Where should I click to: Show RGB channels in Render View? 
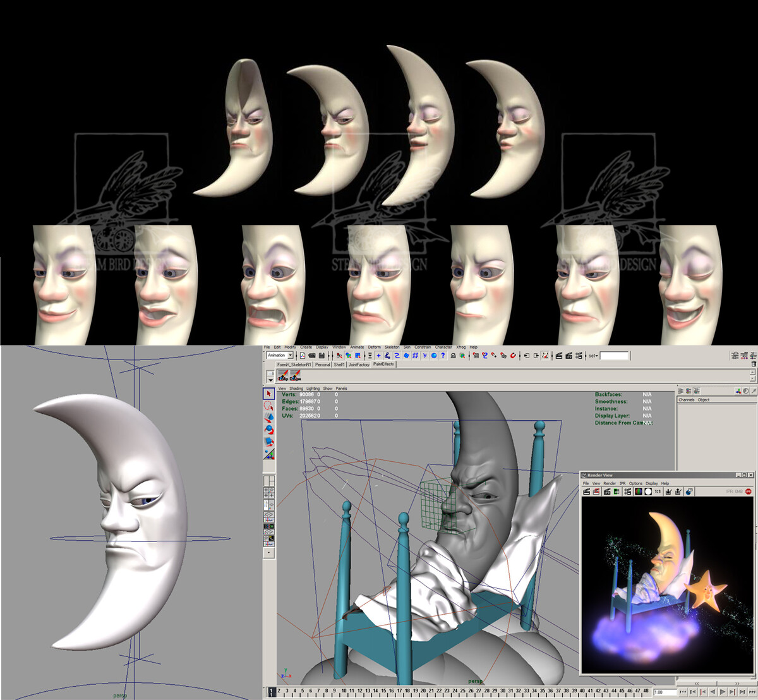(x=639, y=492)
